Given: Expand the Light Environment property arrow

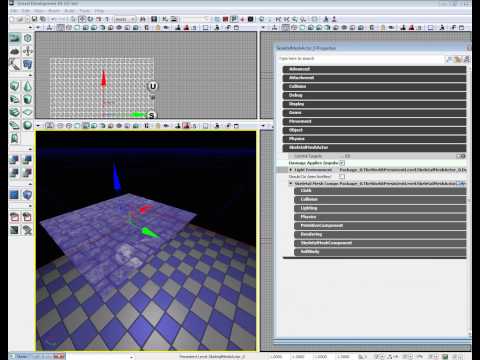Looking at the screenshot, I should (291, 170).
